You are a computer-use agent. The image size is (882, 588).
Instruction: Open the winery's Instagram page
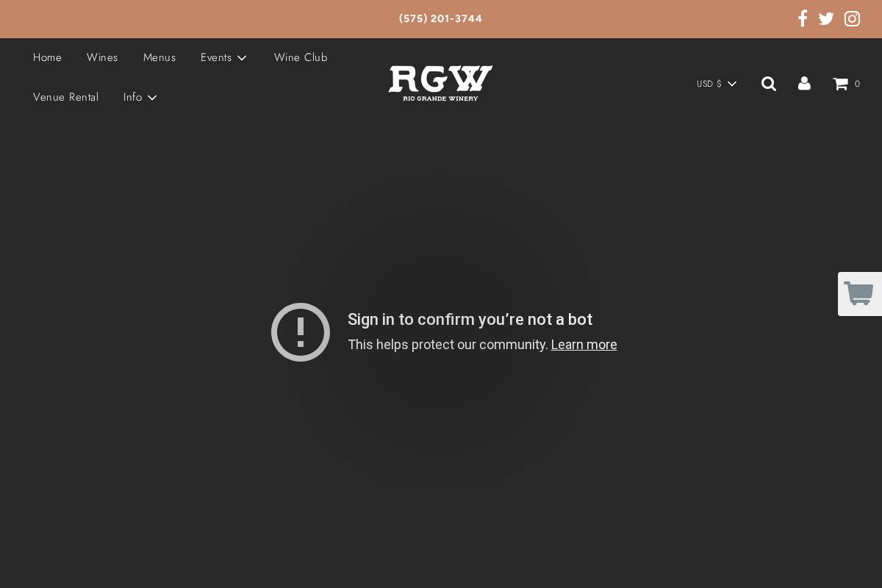coord(852,18)
